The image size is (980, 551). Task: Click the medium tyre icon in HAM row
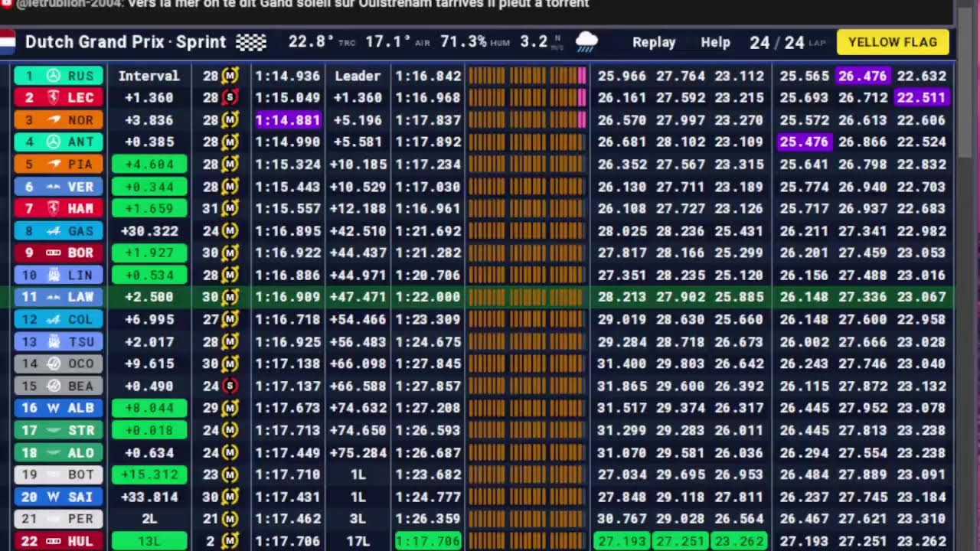pyautogui.click(x=230, y=208)
